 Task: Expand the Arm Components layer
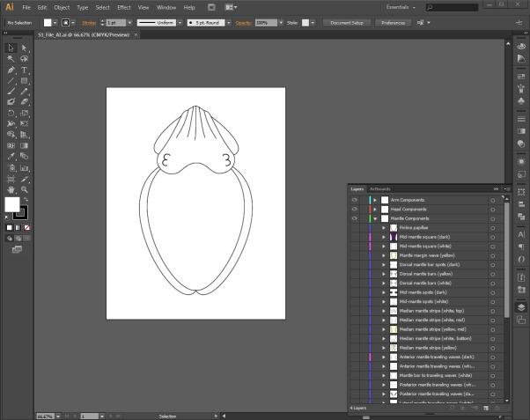pos(375,200)
